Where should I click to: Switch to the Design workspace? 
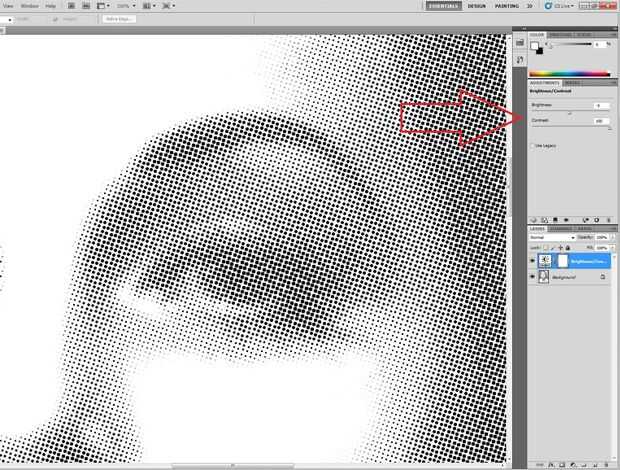[x=476, y=6]
